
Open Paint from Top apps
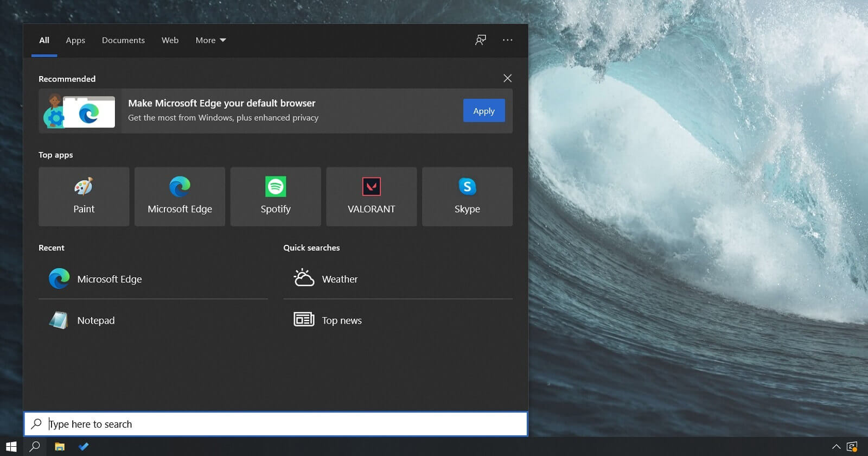(84, 197)
